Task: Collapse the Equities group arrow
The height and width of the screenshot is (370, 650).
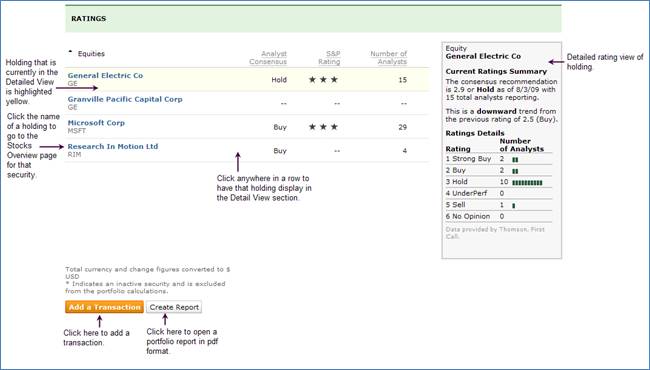Action: click(70, 52)
